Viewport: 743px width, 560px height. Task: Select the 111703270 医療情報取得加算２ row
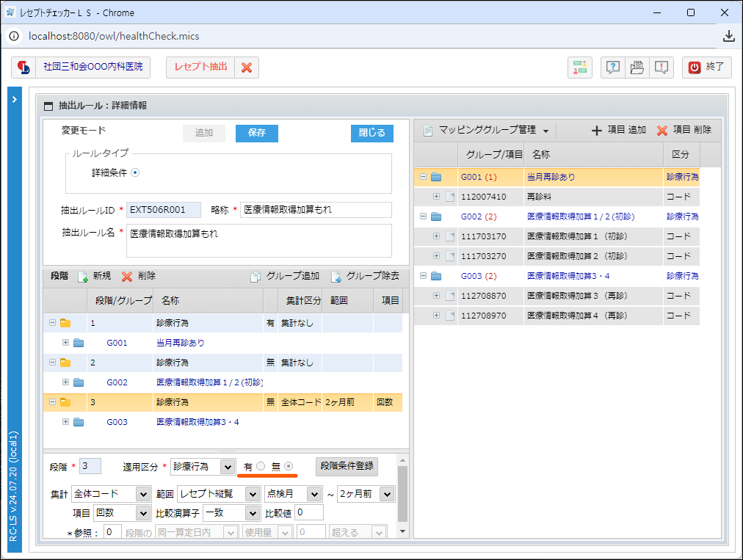tap(557, 256)
